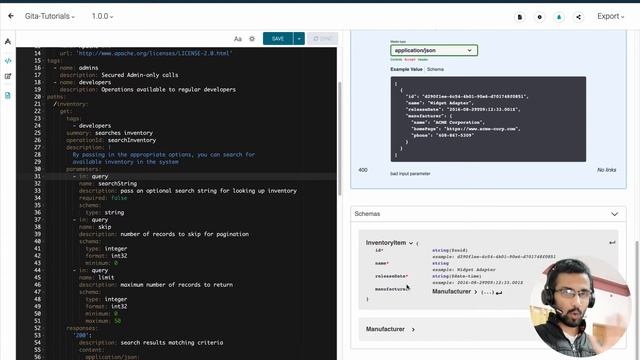Click the nested Manufacturer return arrow icon

tap(499, 292)
